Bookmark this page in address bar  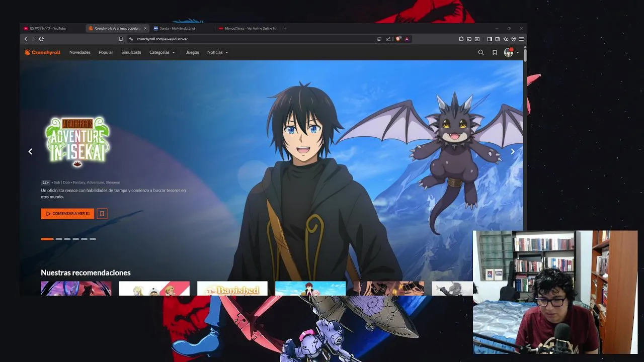[x=121, y=39]
